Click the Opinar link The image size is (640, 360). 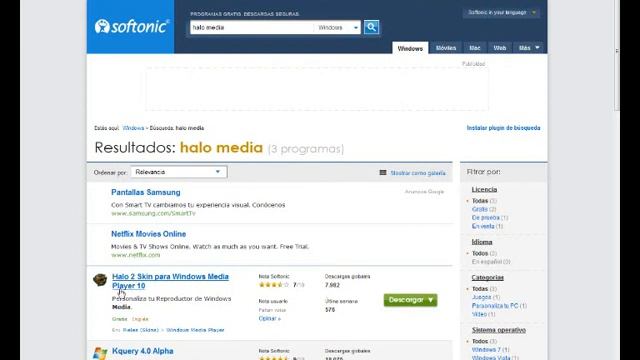point(269,318)
